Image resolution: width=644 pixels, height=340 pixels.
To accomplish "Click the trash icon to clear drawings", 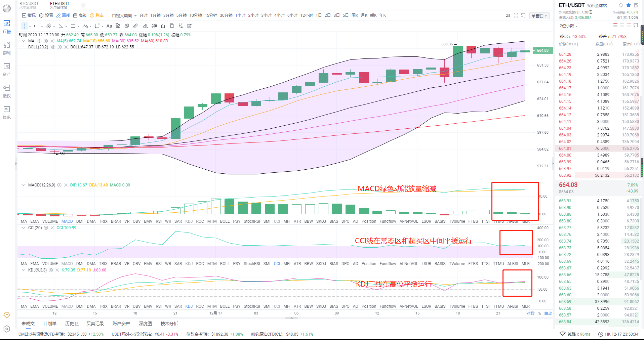I will (x=189, y=26).
